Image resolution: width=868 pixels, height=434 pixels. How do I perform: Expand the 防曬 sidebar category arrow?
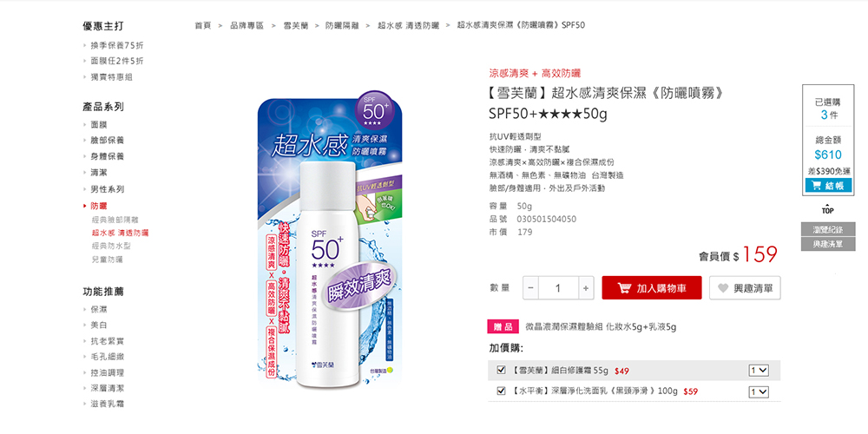pyautogui.click(x=85, y=206)
